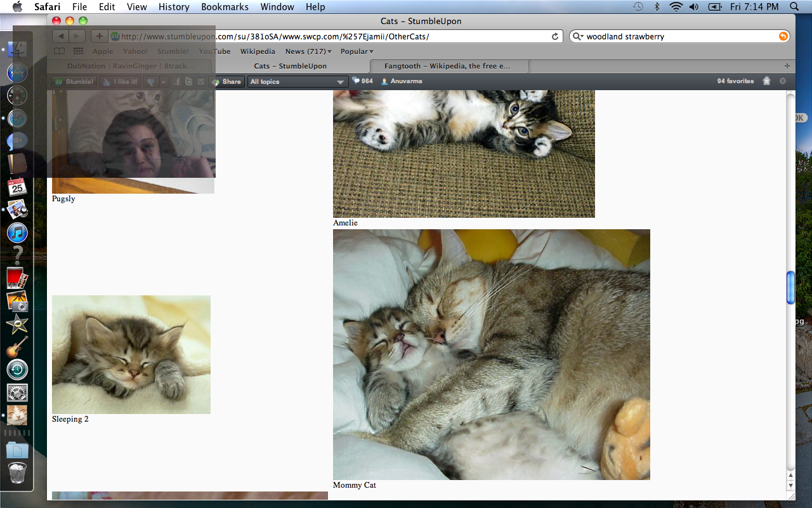Click the orange SnapBack icon in search field
This screenshot has height=508, width=812.
(x=783, y=37)
